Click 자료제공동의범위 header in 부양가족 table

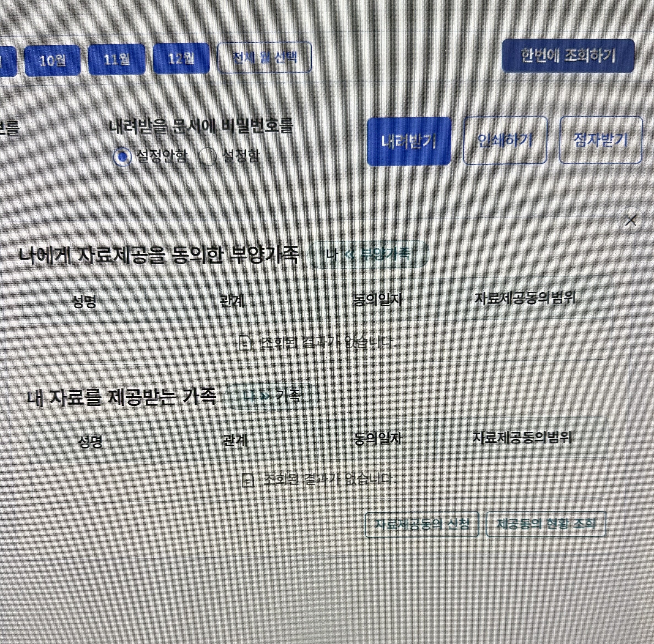(x=525, y=298)
